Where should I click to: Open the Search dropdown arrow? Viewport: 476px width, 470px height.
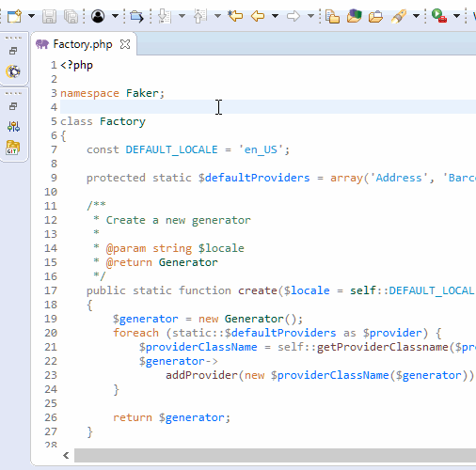(416, 16)
